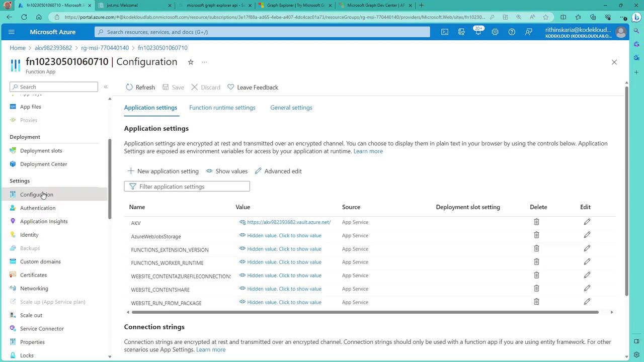644x362 pixels.
Task: Open the Directories and subscriptions filter icon
Action: point(461,32)
